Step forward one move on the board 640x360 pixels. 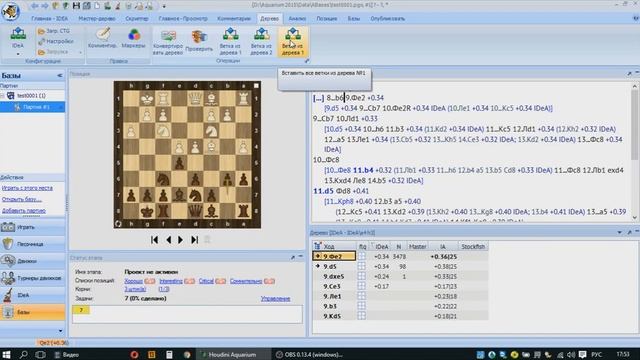click(180, 240)
